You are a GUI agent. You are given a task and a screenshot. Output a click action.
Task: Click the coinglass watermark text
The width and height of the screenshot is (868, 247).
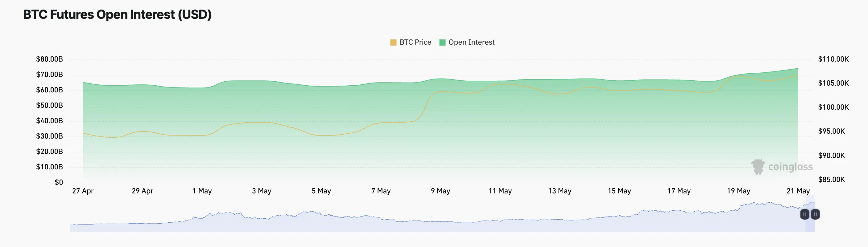coord(790,167)
